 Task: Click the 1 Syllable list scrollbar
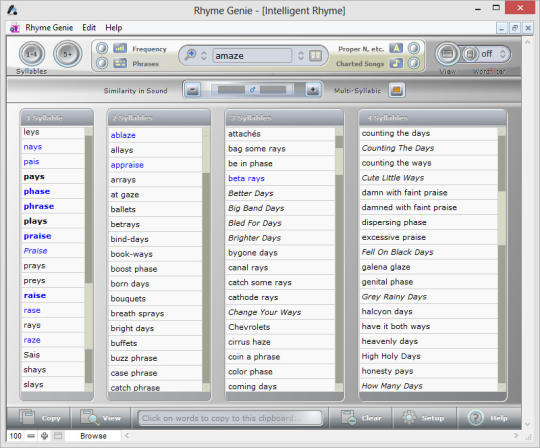click(x=89, y=259)
